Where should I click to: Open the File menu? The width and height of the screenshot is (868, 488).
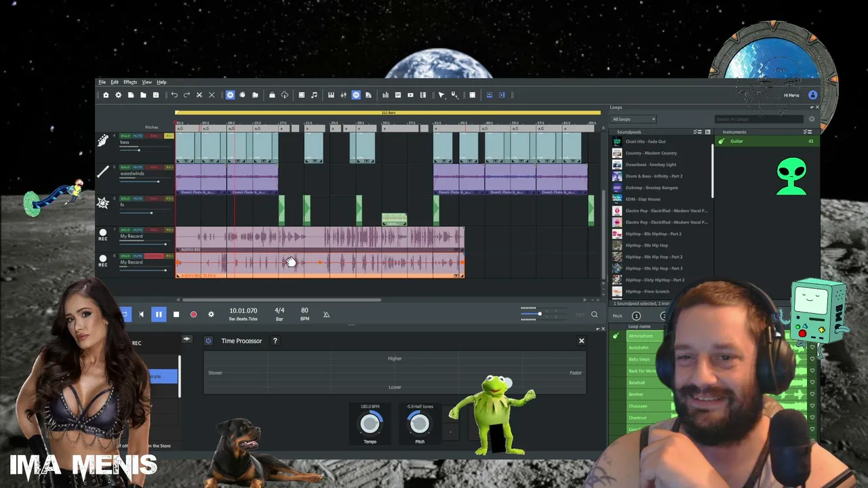[x=102, y=82]
